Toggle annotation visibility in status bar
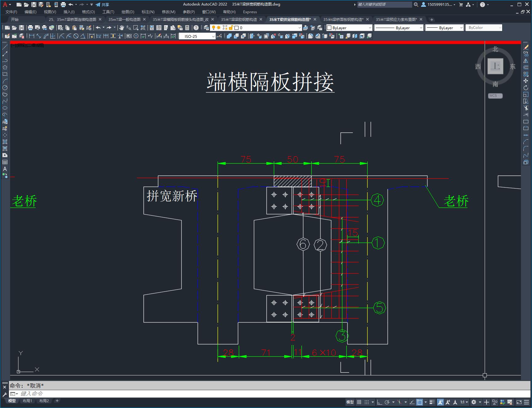Image resolution: width=532 pixels, height=408 pixels. click(440, 402)
